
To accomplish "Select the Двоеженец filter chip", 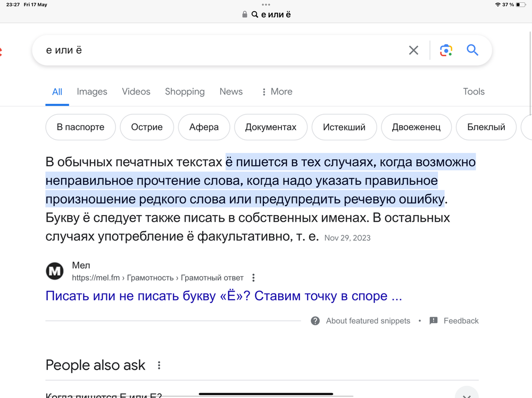I will click(x=416, y=127).
